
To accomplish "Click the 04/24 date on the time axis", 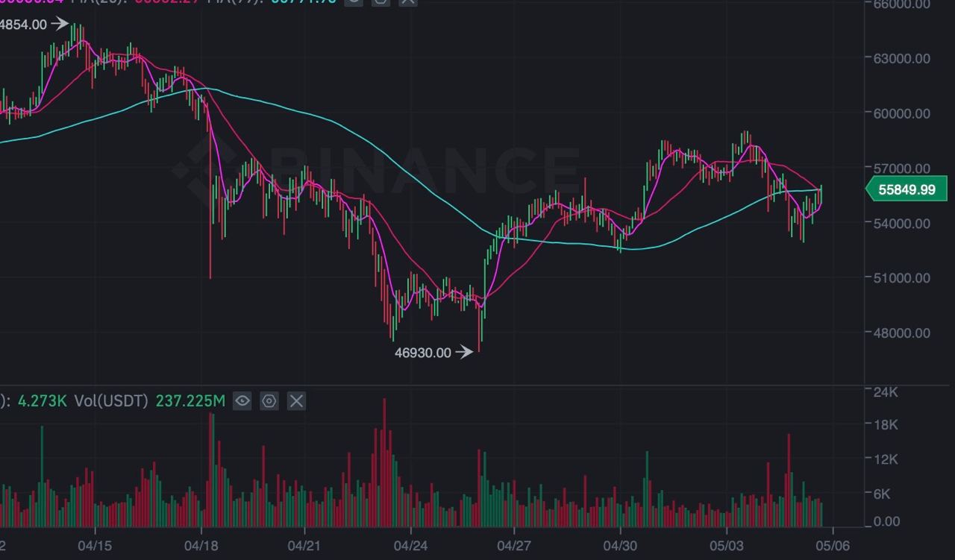I will pyautogui.click(x=410, y=545).
